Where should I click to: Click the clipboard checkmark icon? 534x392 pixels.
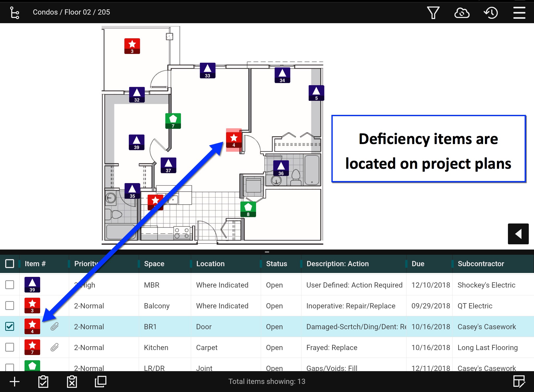pos(43,382)
